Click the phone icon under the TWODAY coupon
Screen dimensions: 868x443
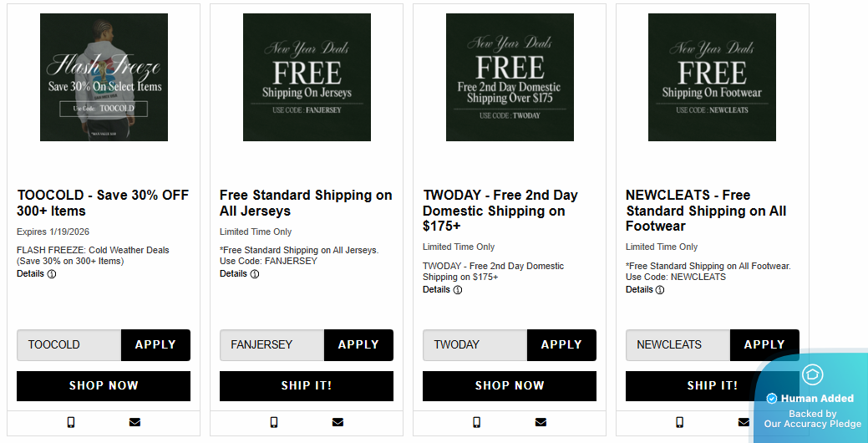click(477, 422)
